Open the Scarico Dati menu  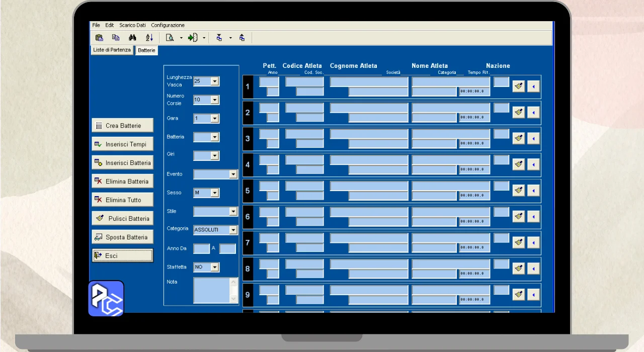tap(132, 25)
